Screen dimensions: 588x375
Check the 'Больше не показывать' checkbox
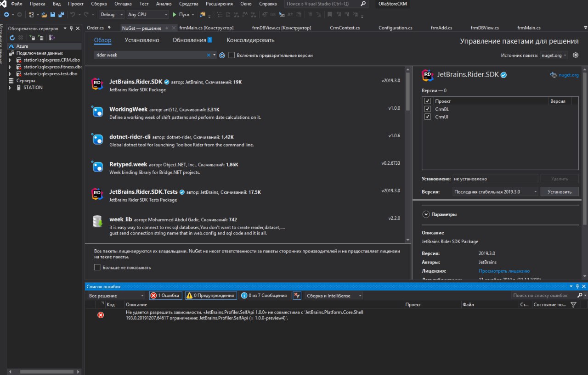pos(97,267)
